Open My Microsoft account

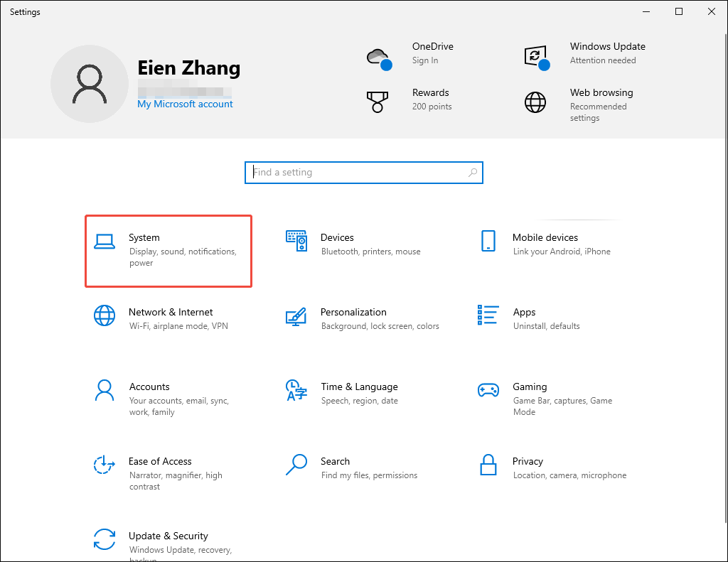[x=185, y=104]
